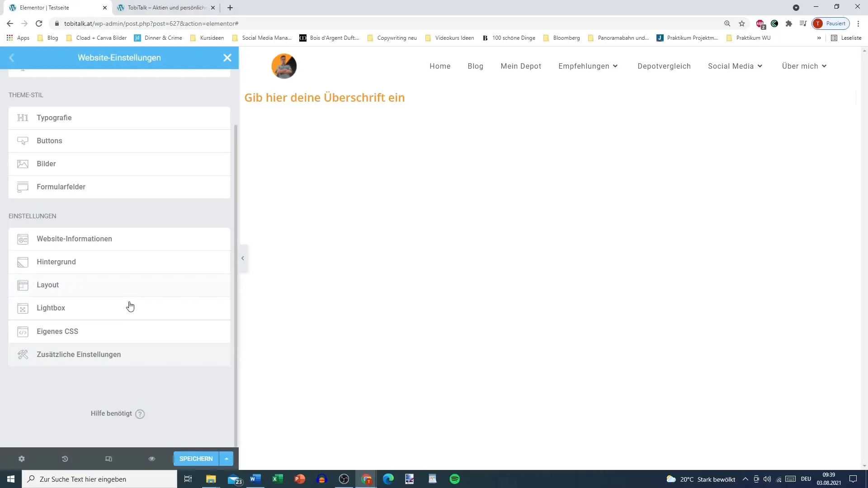This screenshot has width=868, height=488.
Task: Open the Home nav link
Action: (x=440, y=66)
